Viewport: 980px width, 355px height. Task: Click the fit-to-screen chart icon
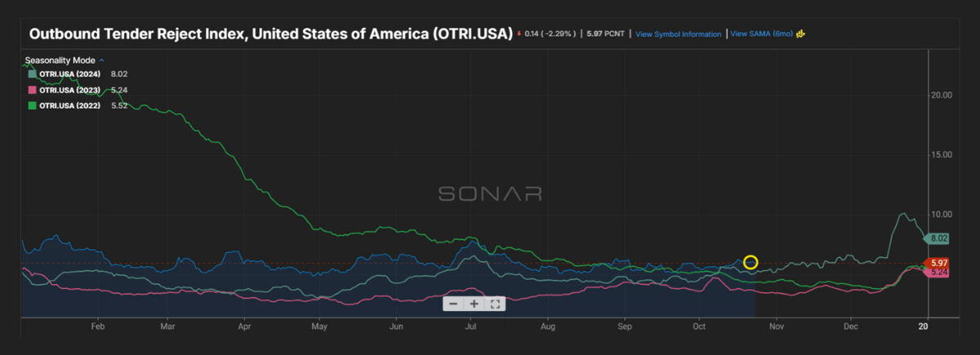(x=495, y=304)
